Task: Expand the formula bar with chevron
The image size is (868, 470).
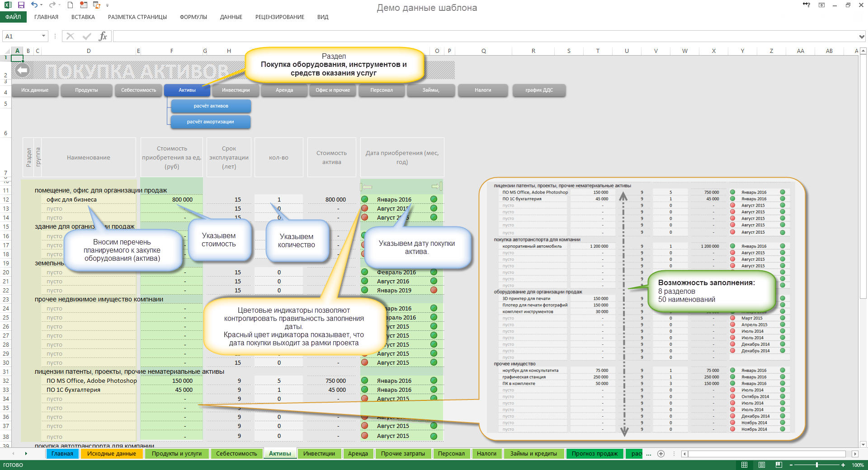Action: (x=862, y=37)
